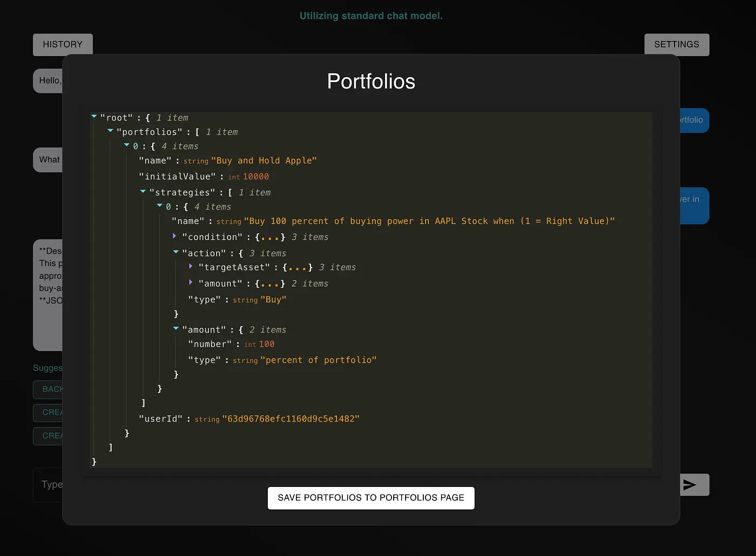Collapse the "strategies" array
This screenshot has height=556, width=756.
(x=143, y=191)
